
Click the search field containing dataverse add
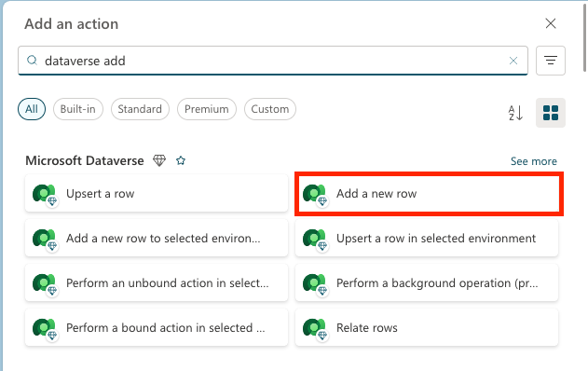[273, 61]
